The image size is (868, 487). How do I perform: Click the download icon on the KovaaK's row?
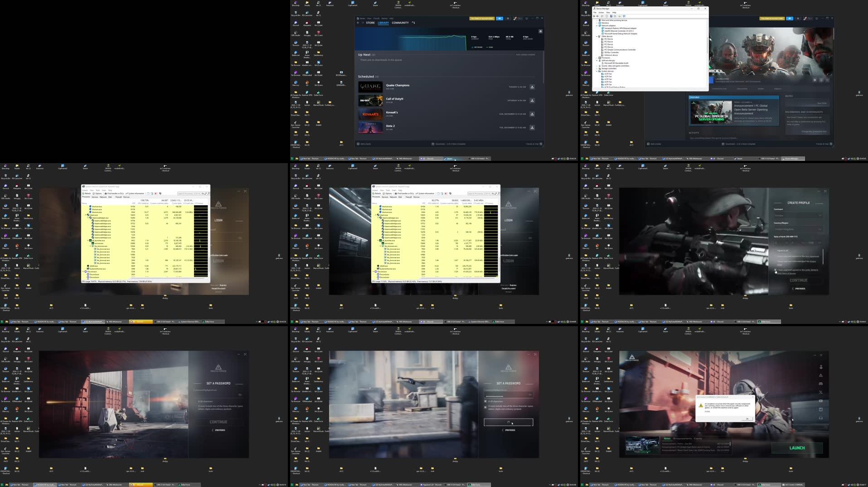(x=532, y=114)
